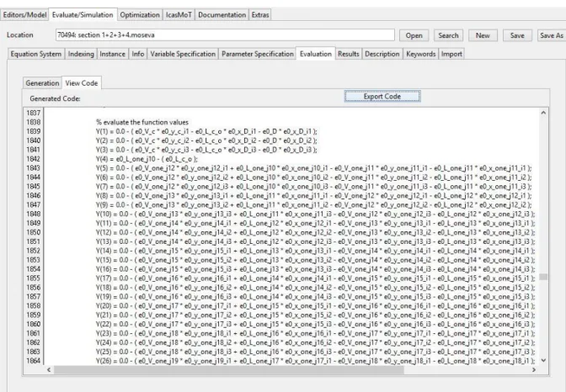Click the 'Generated Code:' label
The image size is (566, 392).
(55, 98)
